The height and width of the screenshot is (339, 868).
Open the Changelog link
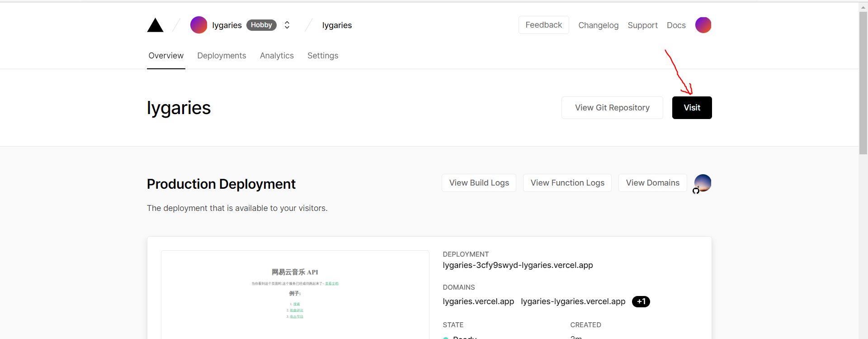coord(598,25)
